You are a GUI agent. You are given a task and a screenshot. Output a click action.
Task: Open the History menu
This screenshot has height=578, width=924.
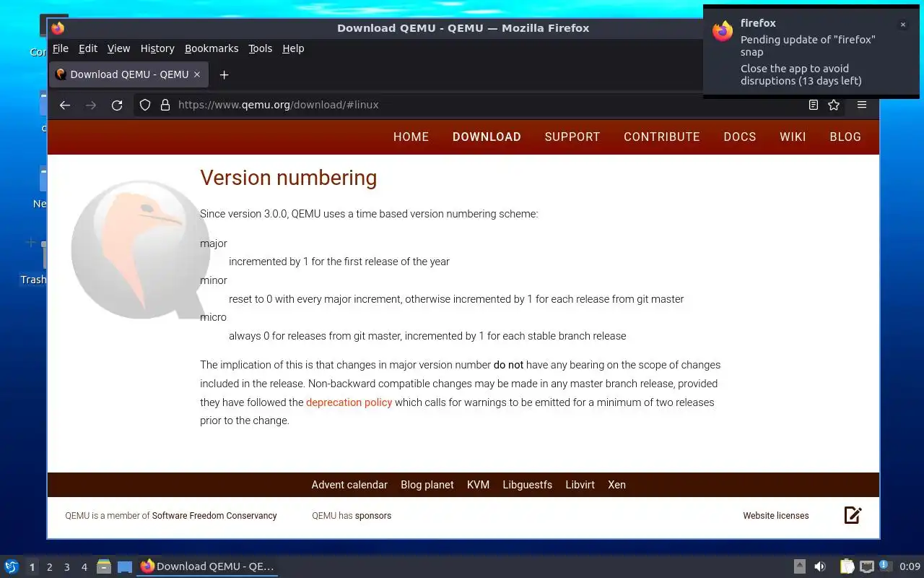click(x=157, y=48)
